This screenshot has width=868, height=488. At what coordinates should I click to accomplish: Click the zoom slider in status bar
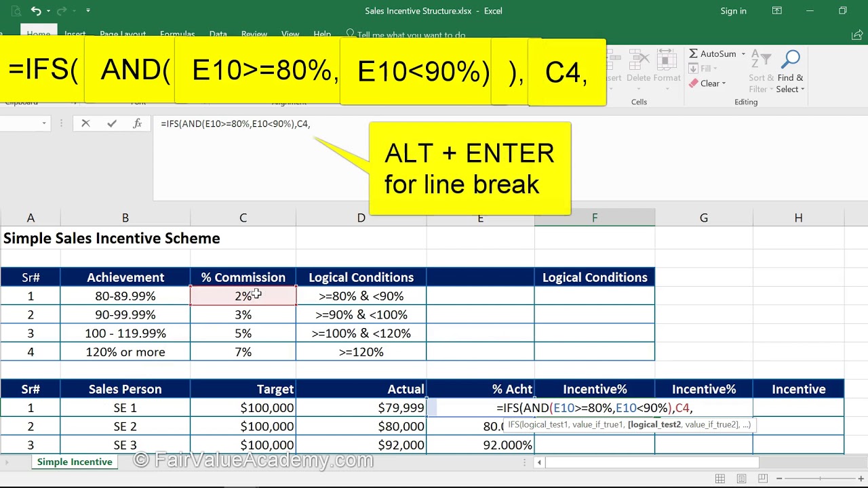click(818, 479)
